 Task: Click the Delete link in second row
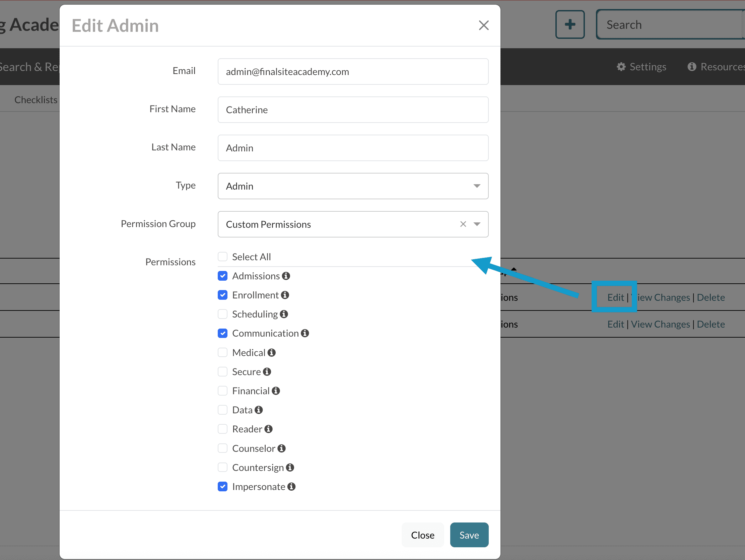click(x=710, y=324)
